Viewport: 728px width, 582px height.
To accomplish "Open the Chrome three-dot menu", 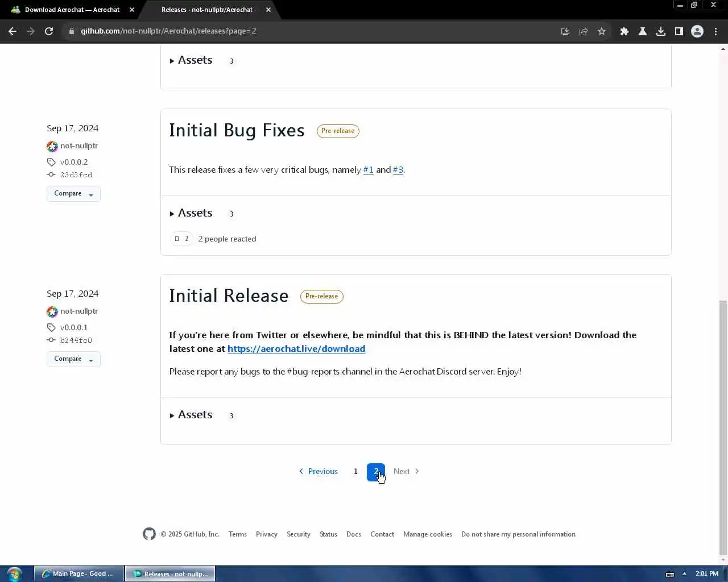I will click(x=716, y=31).
